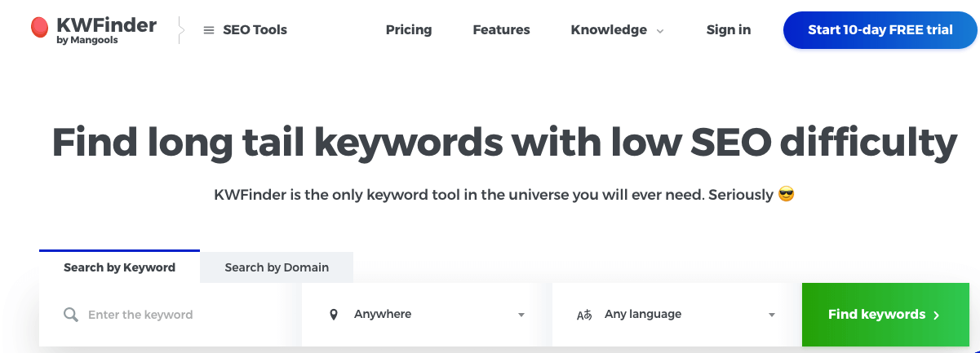
Task: Open the Any language dropdown
Action: [676, 315]
